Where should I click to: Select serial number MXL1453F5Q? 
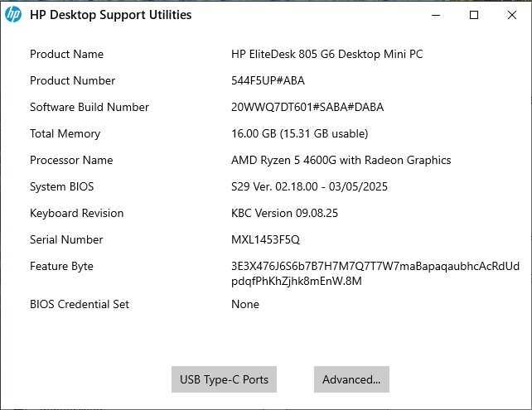pyautogui.click(x=266, y=239)
